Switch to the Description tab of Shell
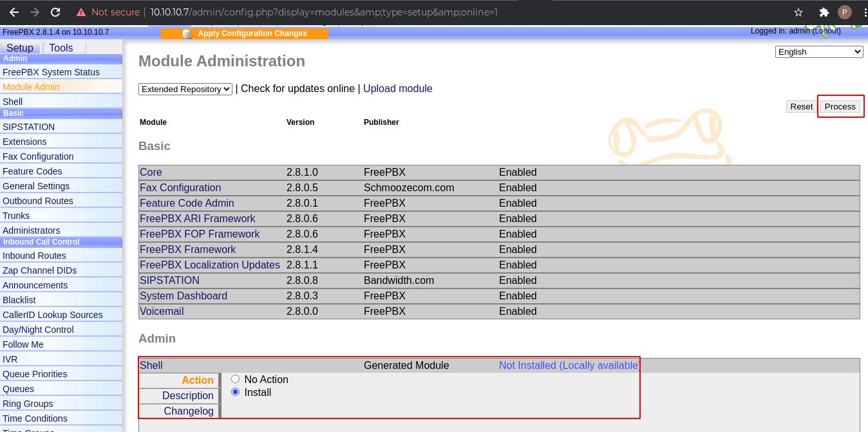 coord(179,396)
